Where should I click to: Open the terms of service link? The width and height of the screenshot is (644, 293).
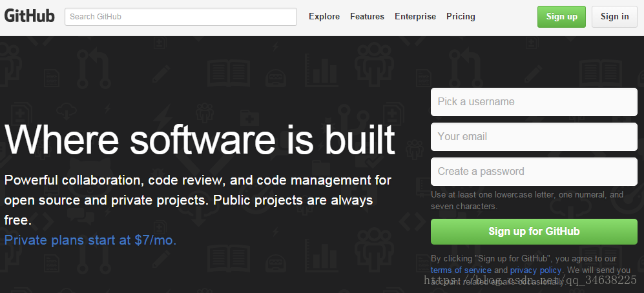click(461, 270)
